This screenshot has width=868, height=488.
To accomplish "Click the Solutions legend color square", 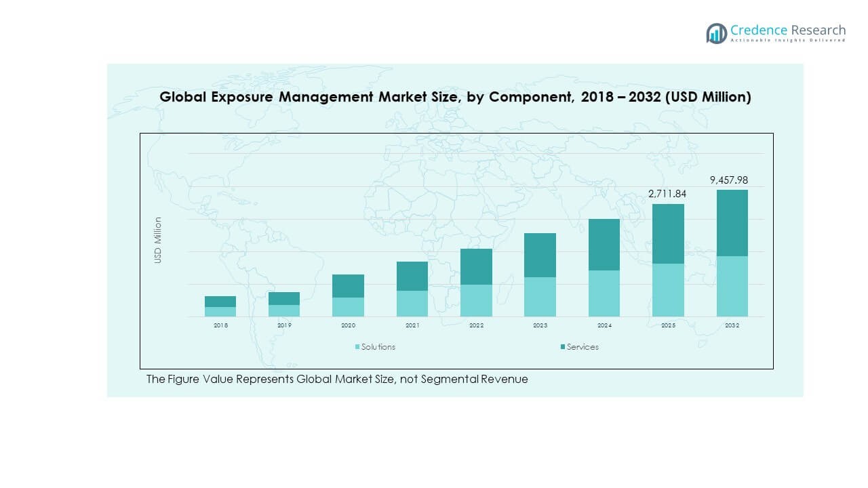I will (357, 347).
